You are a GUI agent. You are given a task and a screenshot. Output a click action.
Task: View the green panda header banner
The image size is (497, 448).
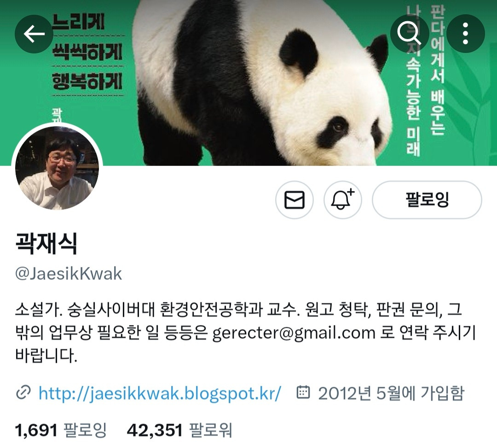click(248, 83)
